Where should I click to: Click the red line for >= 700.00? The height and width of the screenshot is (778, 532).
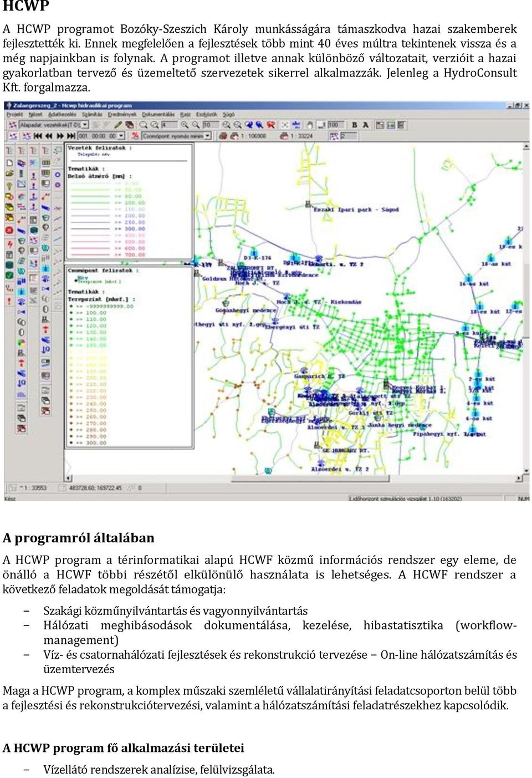(91, 255)
